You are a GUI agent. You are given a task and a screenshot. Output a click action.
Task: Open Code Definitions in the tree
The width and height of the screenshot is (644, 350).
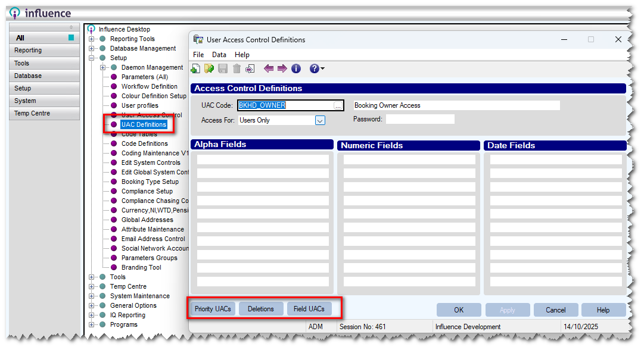click(145, 143)
